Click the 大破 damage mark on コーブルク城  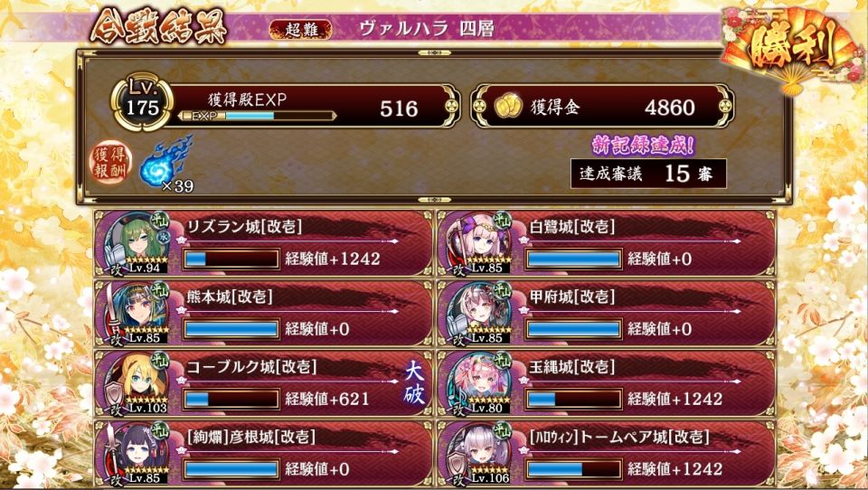414,383
